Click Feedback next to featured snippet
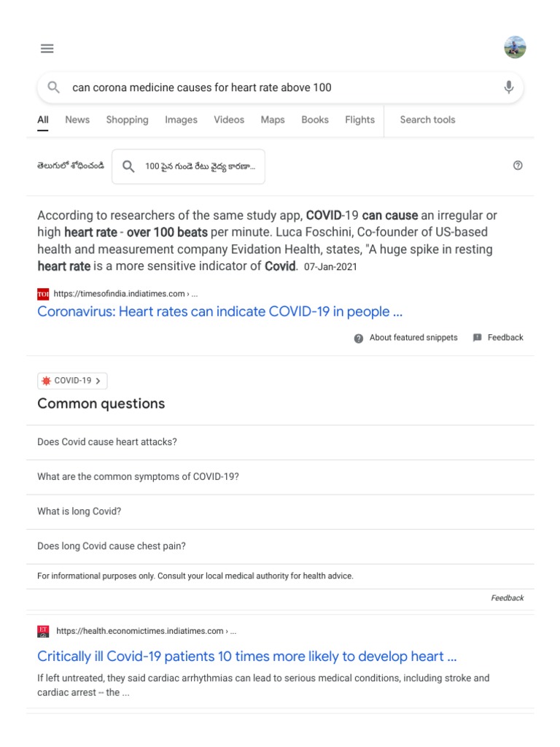 tap(499, 338)
